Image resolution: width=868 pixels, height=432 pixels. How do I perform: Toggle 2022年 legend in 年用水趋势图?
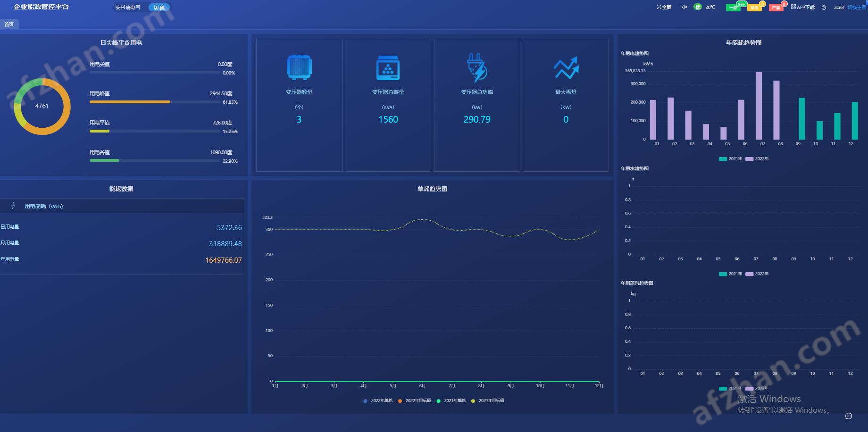point(757,274)
